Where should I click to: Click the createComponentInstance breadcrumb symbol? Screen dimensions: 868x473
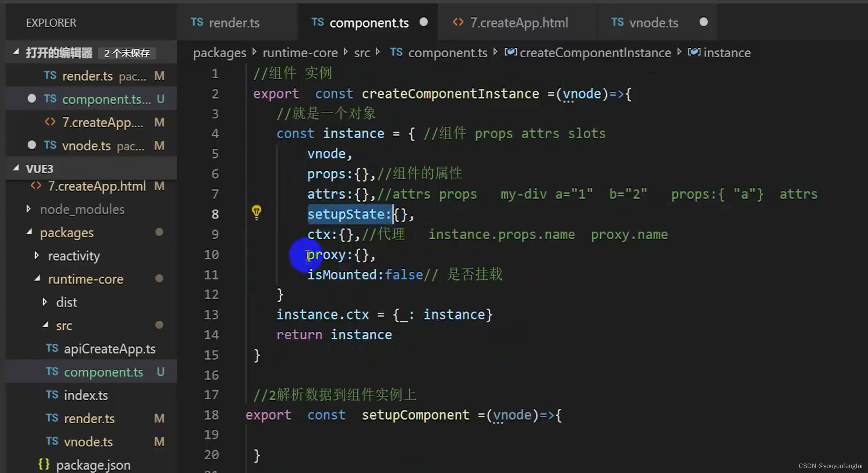[595, 53]
